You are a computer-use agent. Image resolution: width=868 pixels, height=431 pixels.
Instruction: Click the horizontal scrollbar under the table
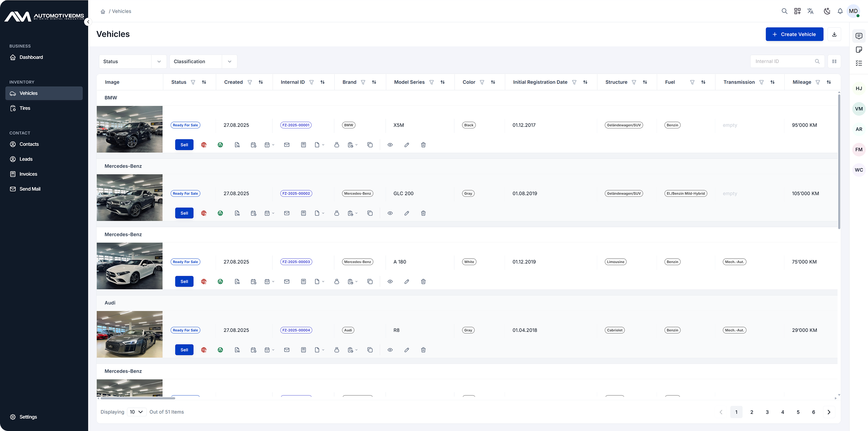(x=138, y=398)
